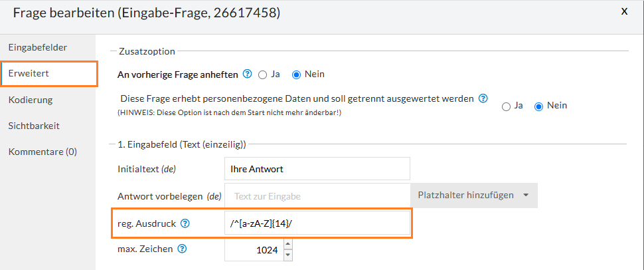644x270 pixels.
Task: Click help icon next to 'An vorherige Frage anheften'
Action: [248, 74]
